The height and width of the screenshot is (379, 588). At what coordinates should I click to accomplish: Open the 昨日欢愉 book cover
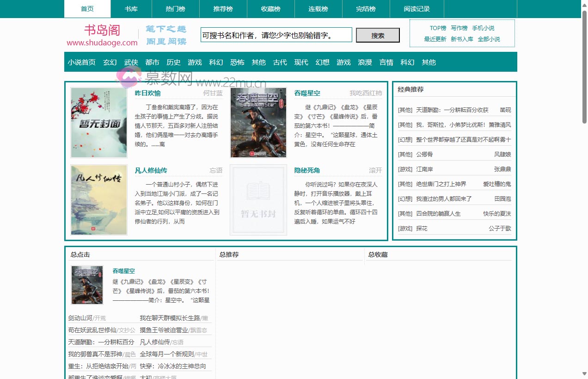(99, 123)
